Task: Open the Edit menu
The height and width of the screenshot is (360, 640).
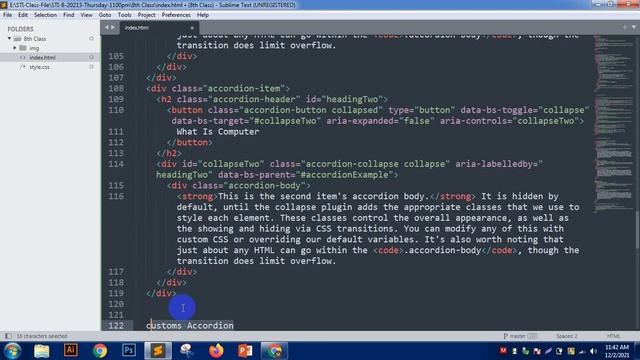Action: coord(23,15)
